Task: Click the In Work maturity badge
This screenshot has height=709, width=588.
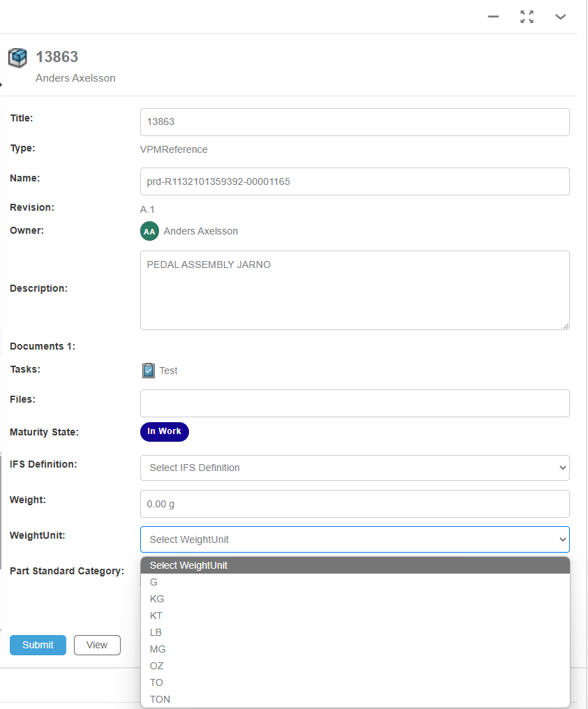Action: (x=165, y=431)
